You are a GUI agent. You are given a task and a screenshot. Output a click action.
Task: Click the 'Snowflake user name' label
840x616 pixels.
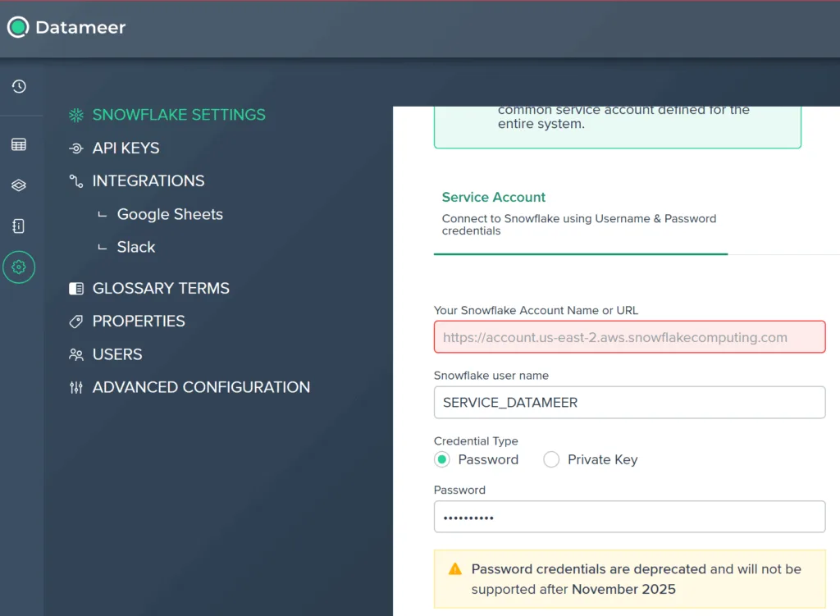coord(491,376)
